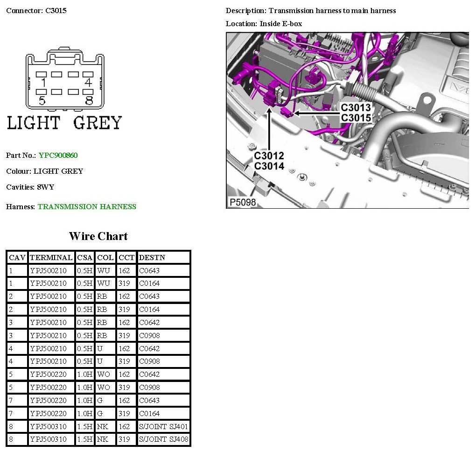Viewport: 476px width, 452px height.
Task: Click the TERMINAL column header
Action: tap(51, 258)
